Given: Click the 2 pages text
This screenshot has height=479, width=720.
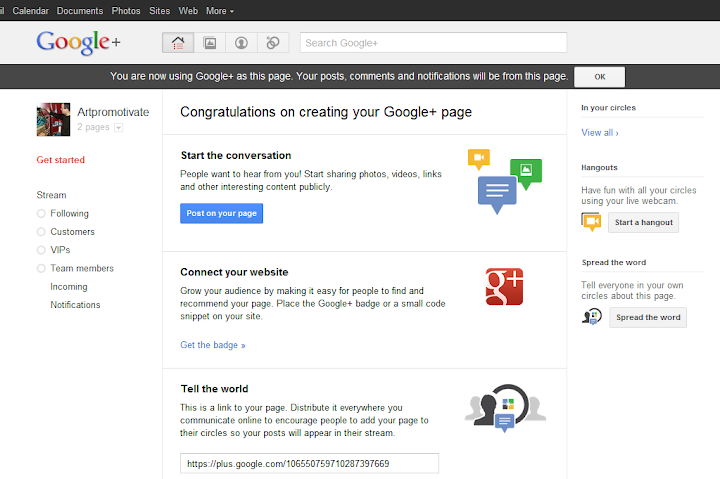Looking at the screenshot, I should coord(93,127).
